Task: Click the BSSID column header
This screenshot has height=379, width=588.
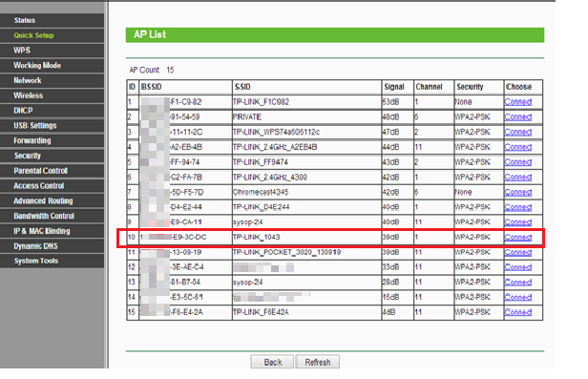Action: pyautogui.click(x=151, y=87)
